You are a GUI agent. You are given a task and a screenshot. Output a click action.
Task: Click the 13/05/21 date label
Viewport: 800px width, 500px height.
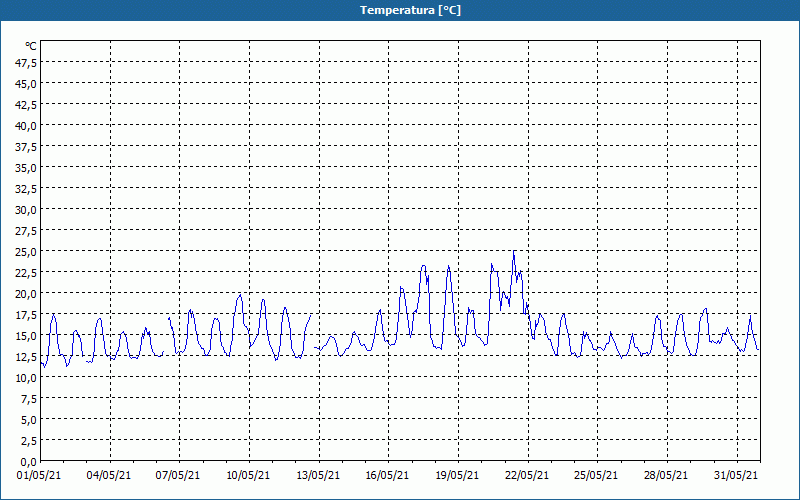pos(318,475)
